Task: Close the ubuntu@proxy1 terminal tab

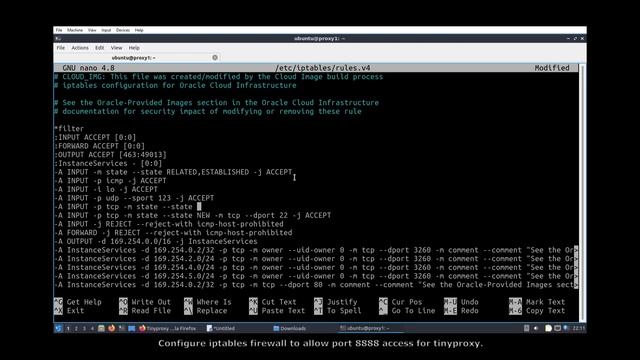Action: tap(215, 58)
